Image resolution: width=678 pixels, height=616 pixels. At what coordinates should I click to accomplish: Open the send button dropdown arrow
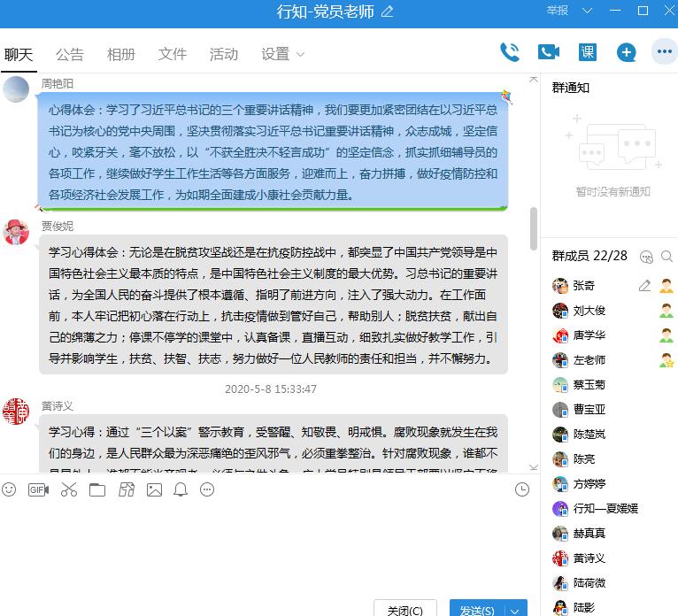[x=516, y=610]
